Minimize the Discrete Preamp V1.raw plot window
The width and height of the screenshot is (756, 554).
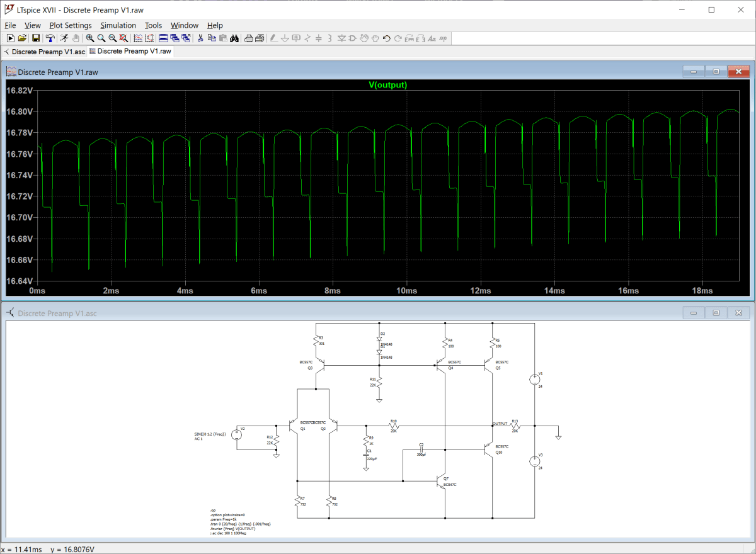pos(694,72)
